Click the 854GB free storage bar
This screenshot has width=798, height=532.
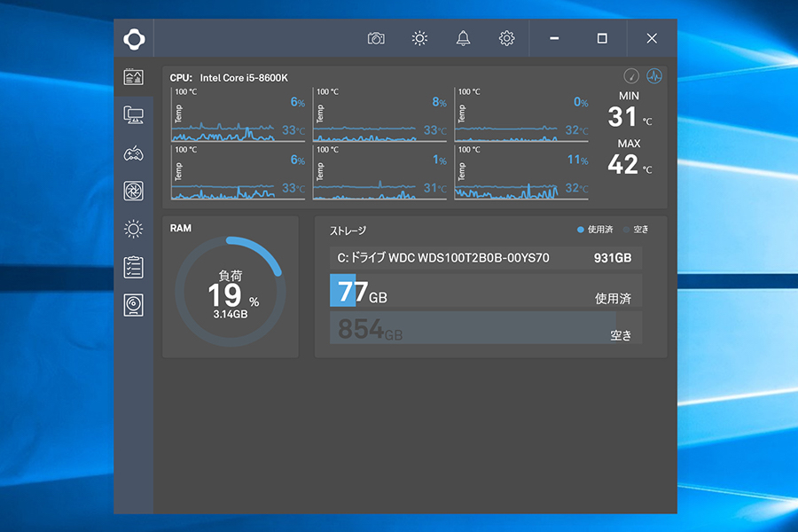[486, 328]
